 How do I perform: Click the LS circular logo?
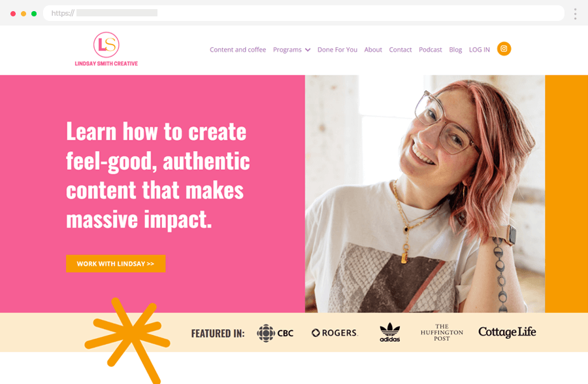coord(106,44)
